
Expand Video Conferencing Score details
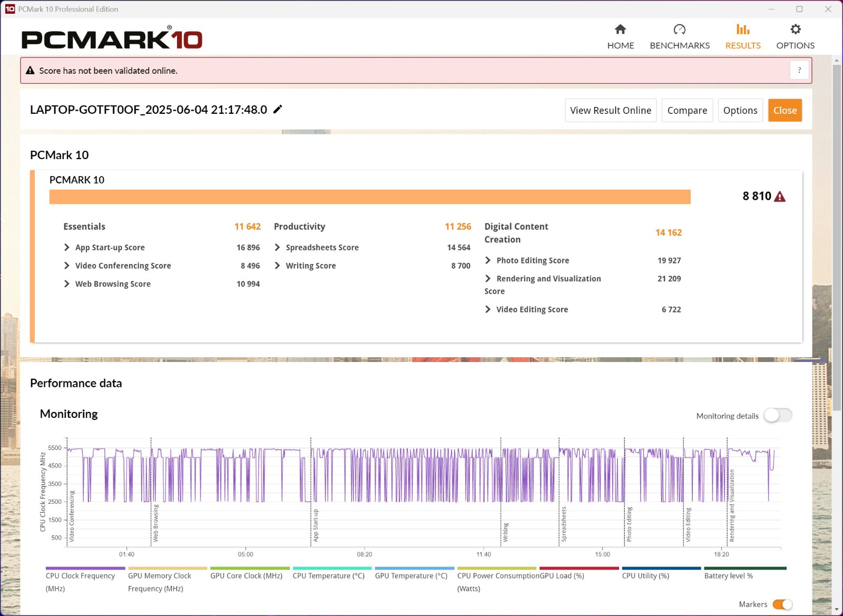click(x=67, y=266)
